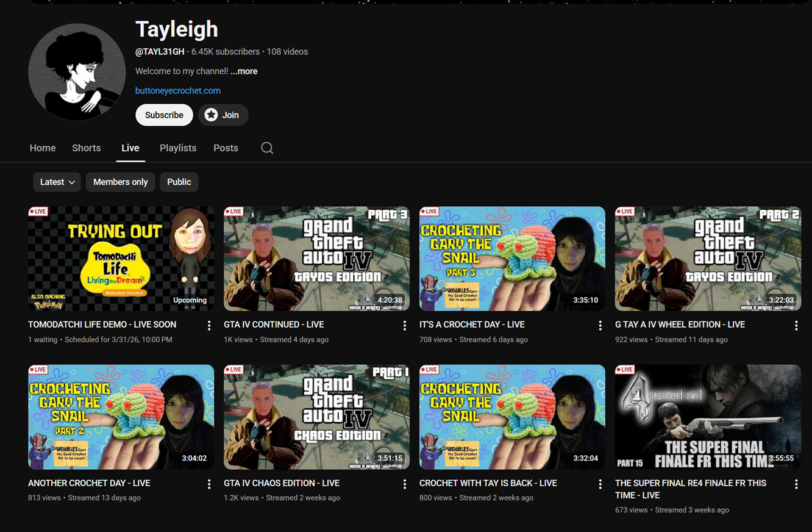Click the 1 waiting viewer count

click(43, 340)
